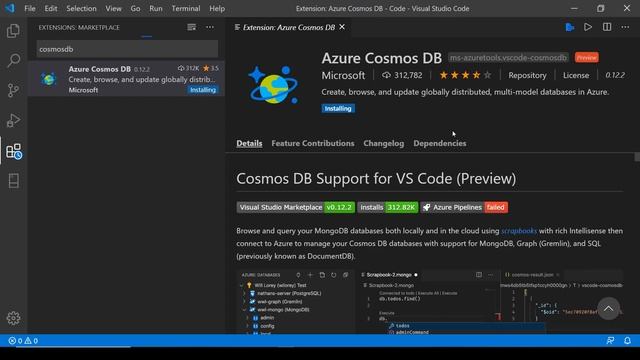
Task: Open the Go menu
Action: (x=135, y=9)
